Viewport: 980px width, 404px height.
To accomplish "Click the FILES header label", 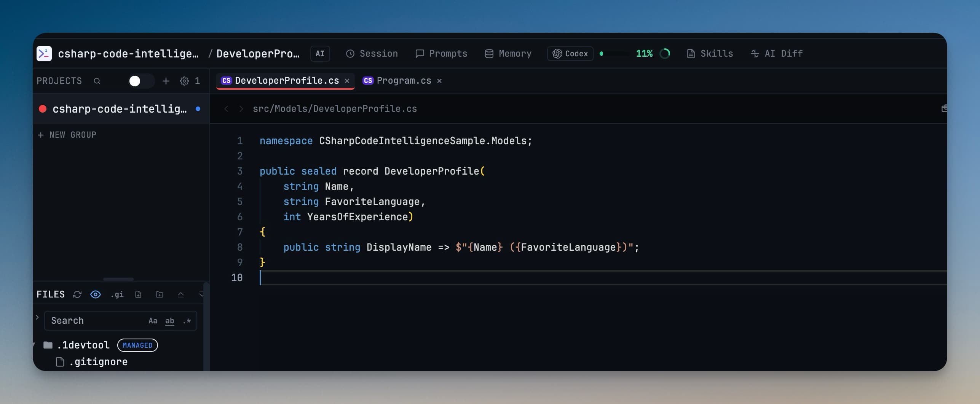I will (x=51, y=294).
